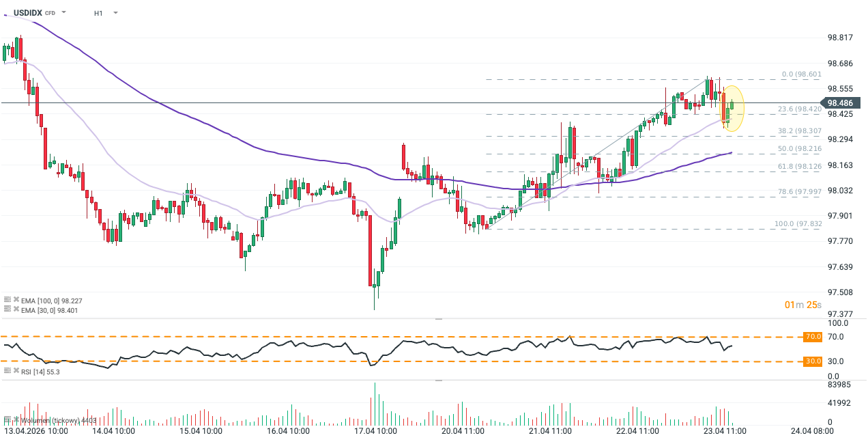
Task: Expand the USDIDX symbol dropdown arrow
Action: 63,12
